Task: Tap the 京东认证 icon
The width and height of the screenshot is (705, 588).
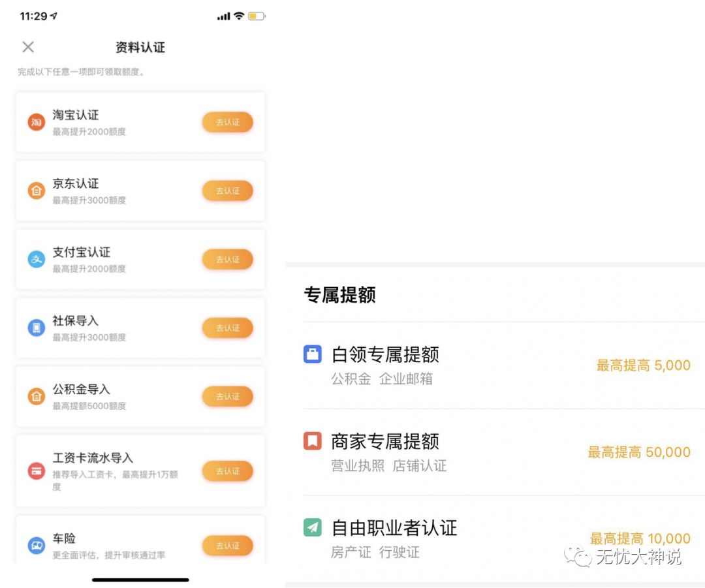Action: pyautogui.click(x=37, y=191)
